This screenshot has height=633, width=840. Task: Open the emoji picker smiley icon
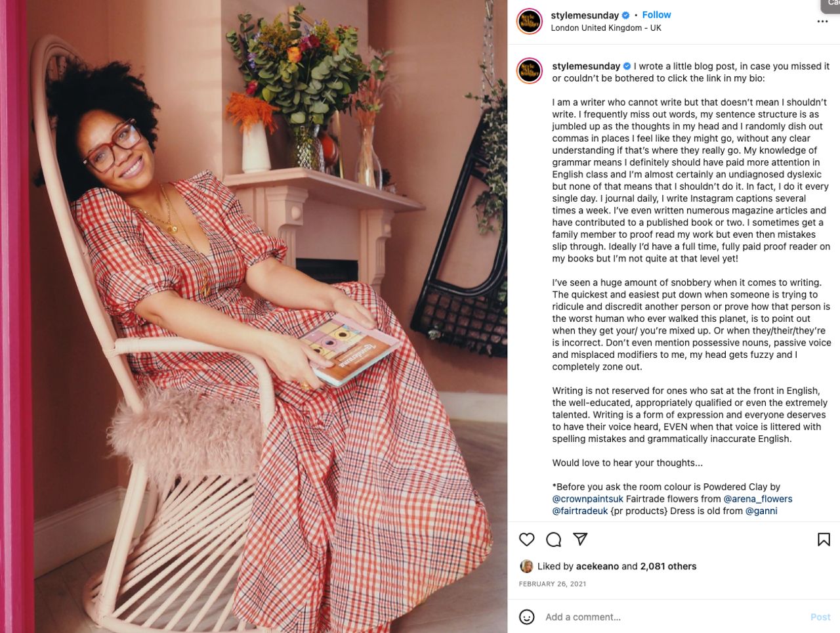526,617
